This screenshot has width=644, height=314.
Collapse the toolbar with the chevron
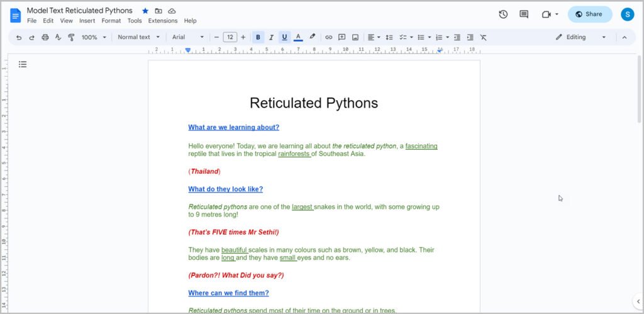(625, 37)
